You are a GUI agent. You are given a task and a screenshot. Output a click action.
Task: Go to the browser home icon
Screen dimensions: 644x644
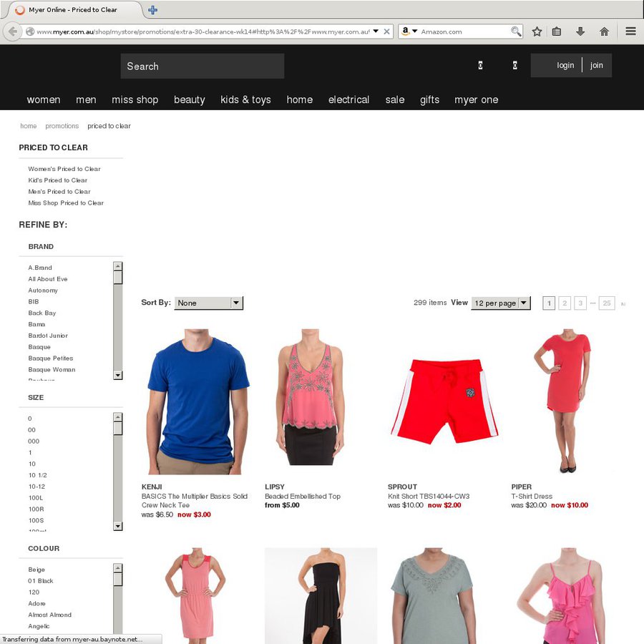click(x=604, y=31)
